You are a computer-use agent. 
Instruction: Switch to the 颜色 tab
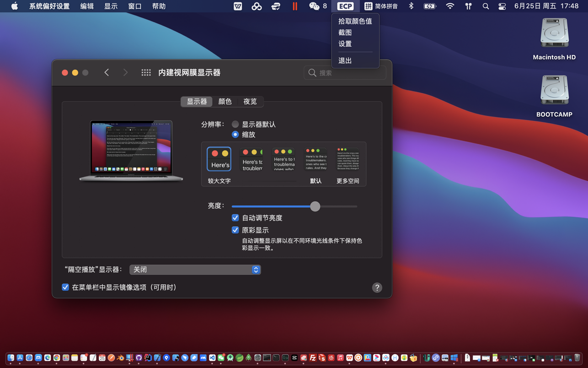point(225,102)
